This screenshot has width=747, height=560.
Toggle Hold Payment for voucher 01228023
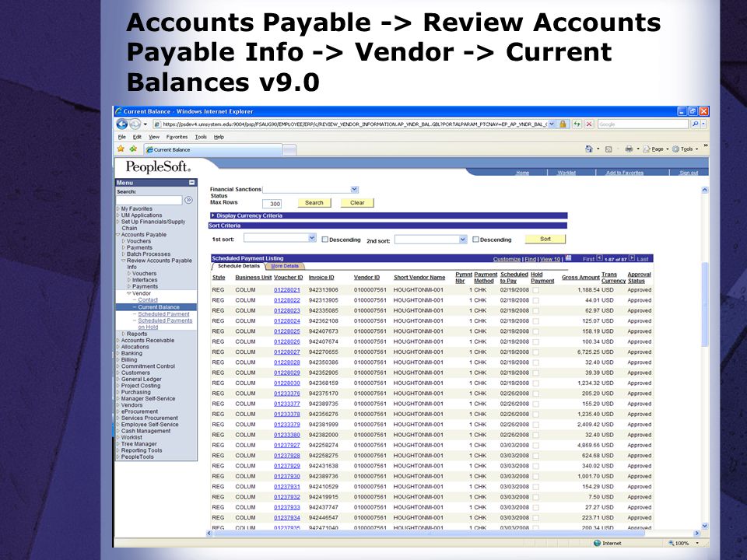point(536,311)
